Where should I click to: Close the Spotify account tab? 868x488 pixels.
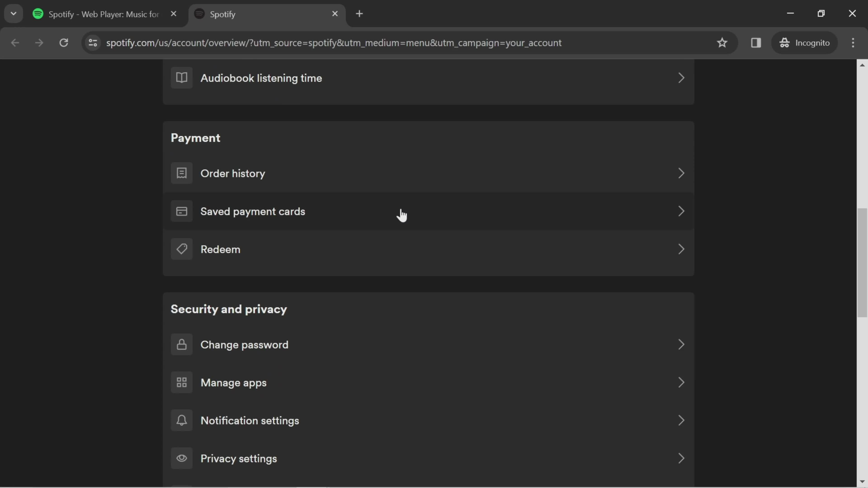335,14
